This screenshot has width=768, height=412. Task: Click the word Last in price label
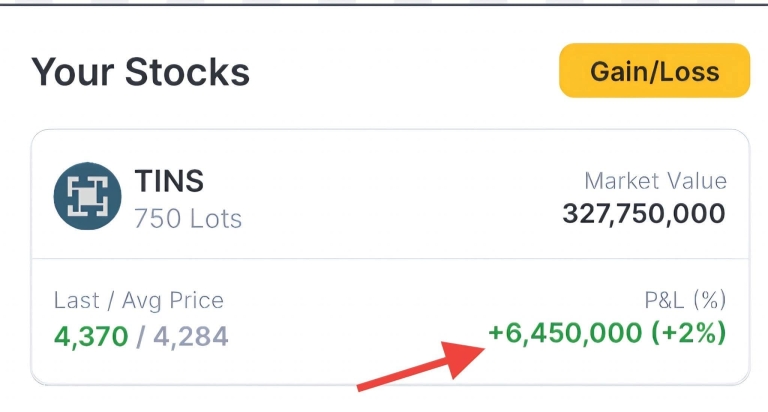tap(75, 300)
